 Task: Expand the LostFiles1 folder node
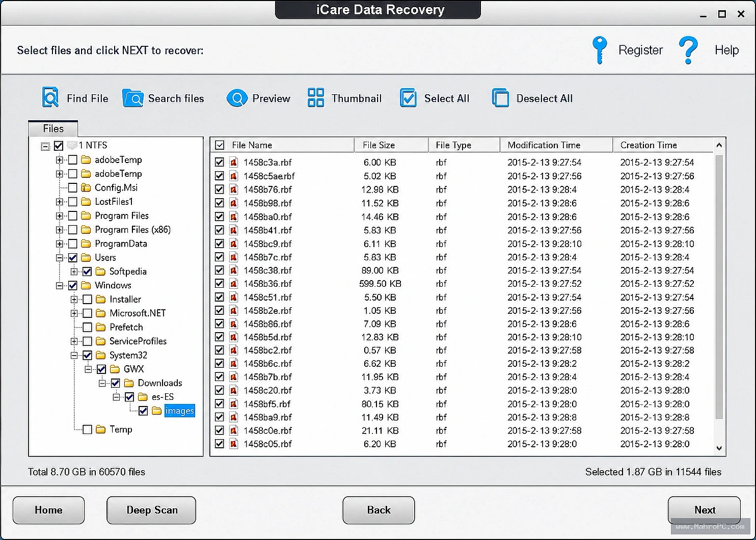click(60, 202)
